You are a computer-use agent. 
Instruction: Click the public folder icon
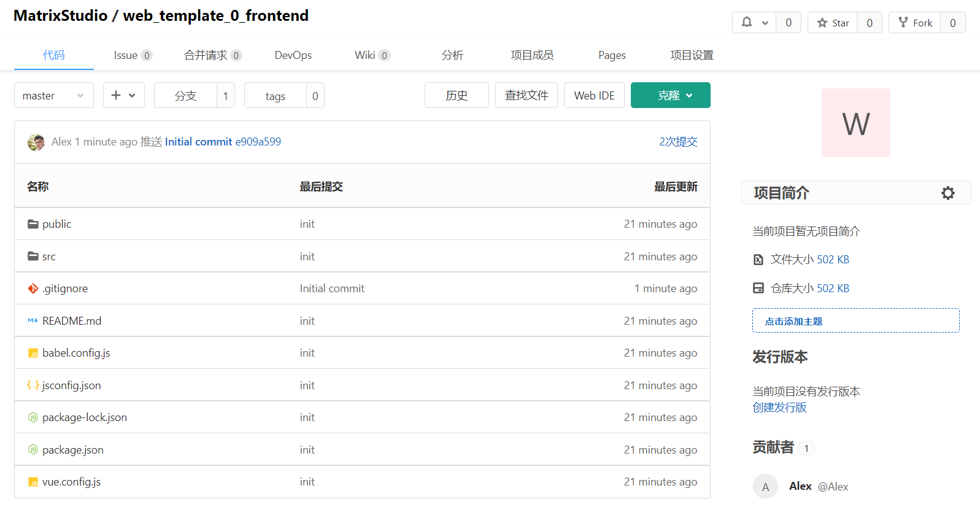pos(33,224)
